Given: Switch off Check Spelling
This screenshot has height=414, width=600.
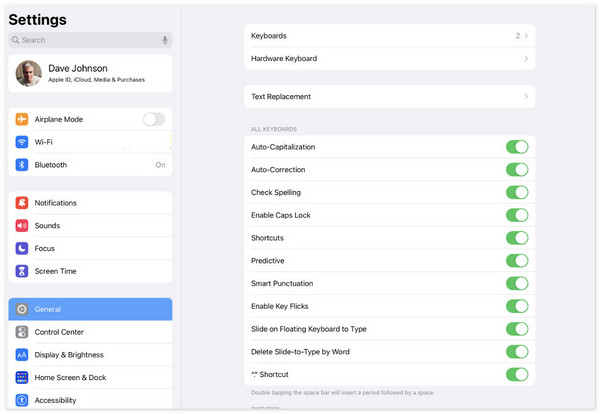Looking at the screenshot, I should click(517, 192).
